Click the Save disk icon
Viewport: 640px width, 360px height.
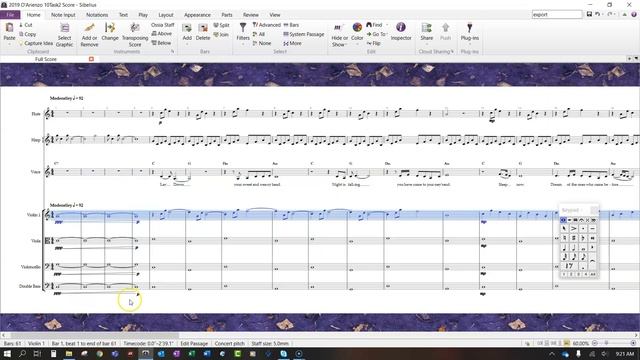(589, 14)
